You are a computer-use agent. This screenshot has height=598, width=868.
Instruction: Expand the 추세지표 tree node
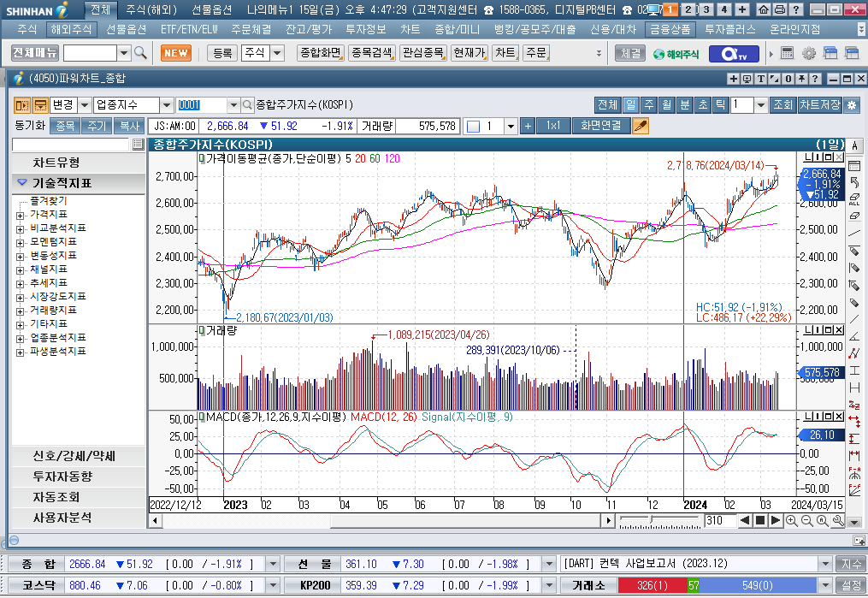click(20, 284)
